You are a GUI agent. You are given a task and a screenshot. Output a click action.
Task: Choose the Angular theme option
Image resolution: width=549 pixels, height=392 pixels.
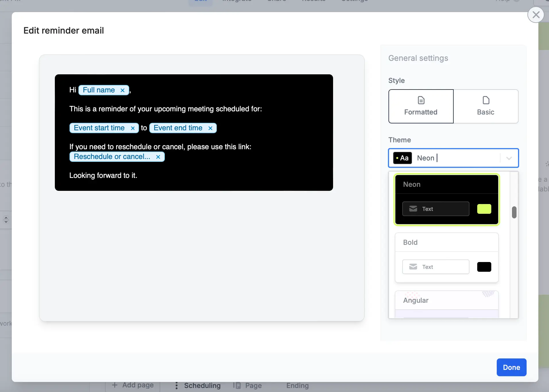(447, 304)
